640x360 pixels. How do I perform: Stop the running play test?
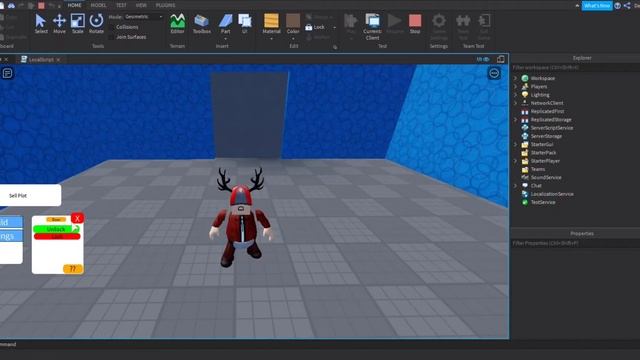tap(415, 24)
